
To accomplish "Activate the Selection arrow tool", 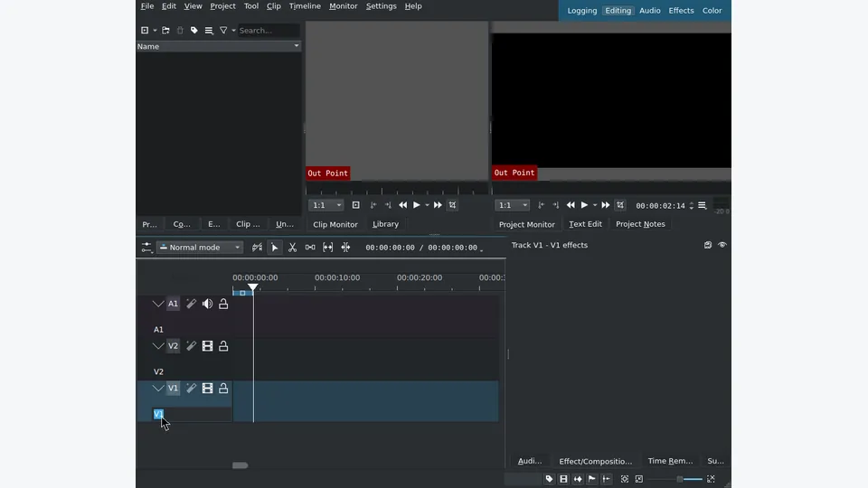I will [275, 248].
